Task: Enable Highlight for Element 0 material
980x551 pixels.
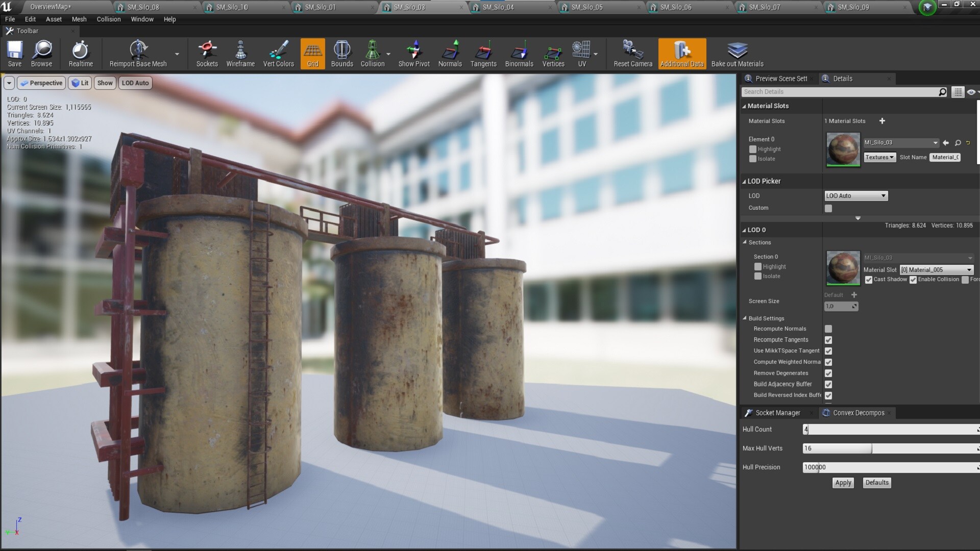Action: tap(753, 149)
